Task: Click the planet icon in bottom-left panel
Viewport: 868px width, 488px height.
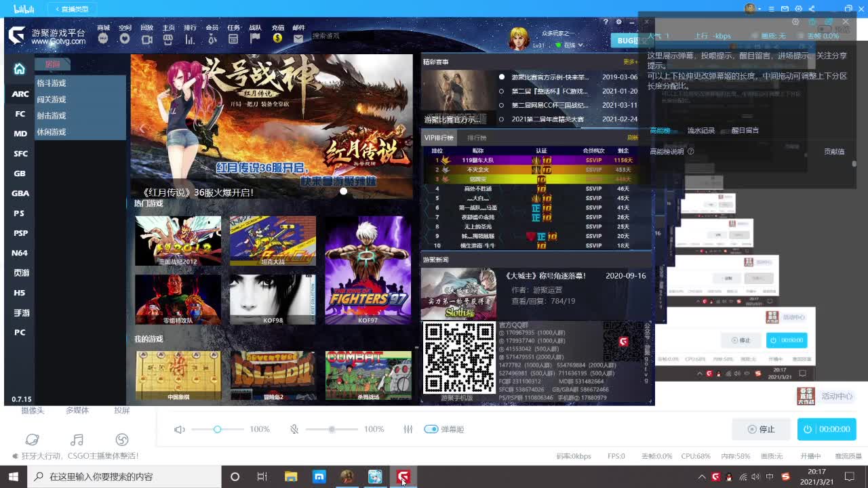Action: 32,440
